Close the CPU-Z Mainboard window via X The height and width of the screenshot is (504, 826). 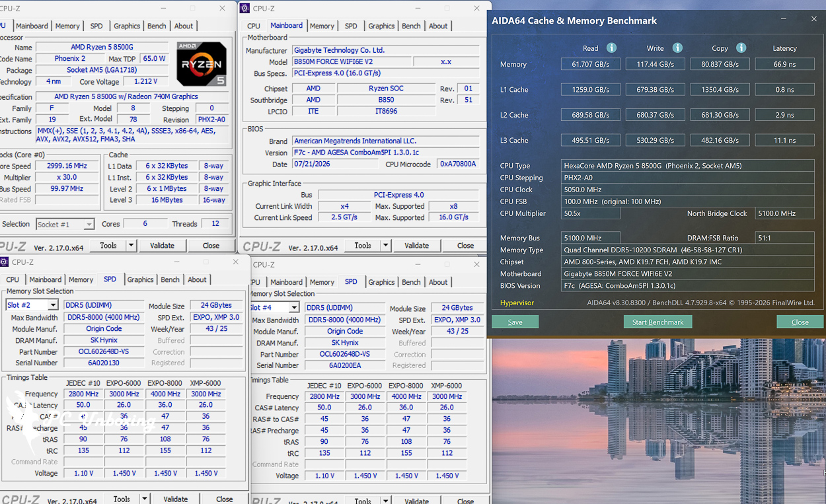click(477, 8)
